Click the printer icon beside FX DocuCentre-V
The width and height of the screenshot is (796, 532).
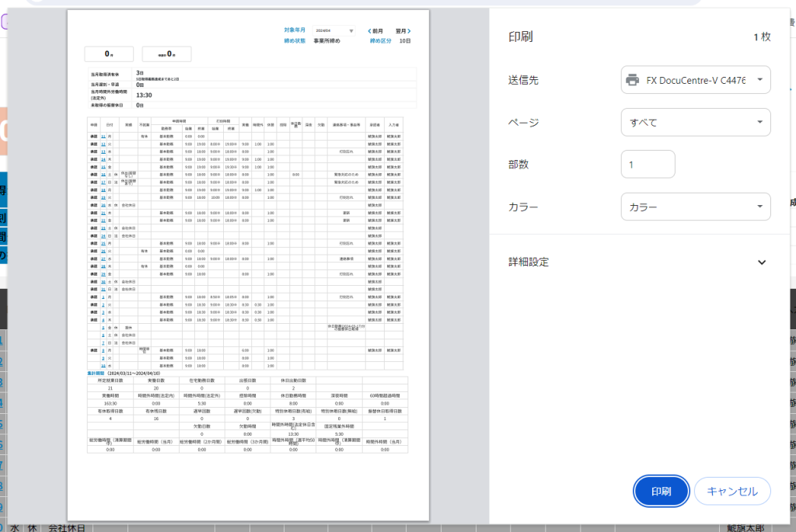(x=633, y=80)
